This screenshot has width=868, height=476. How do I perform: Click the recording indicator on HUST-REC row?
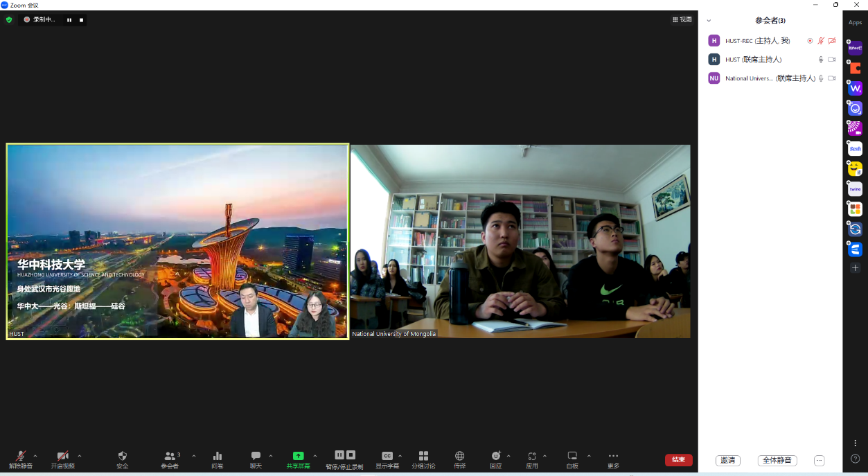pos(810,41)
